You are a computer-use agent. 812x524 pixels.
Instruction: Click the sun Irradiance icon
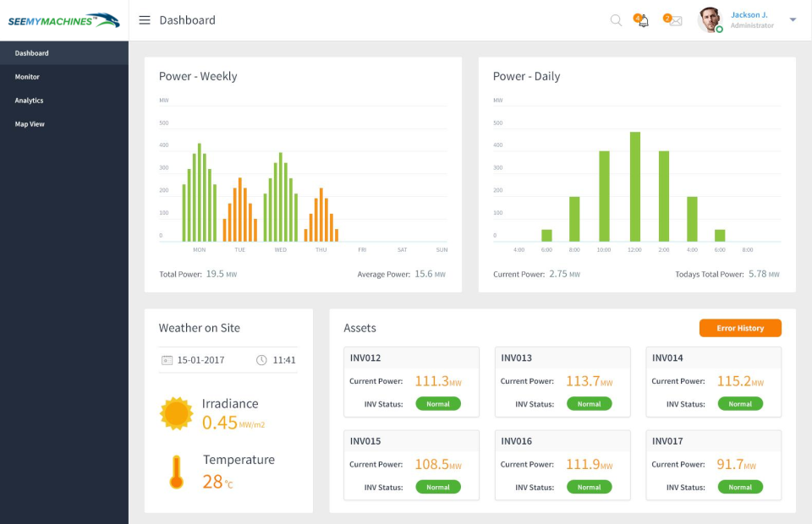pyautogui.click(x=176, y=412)
